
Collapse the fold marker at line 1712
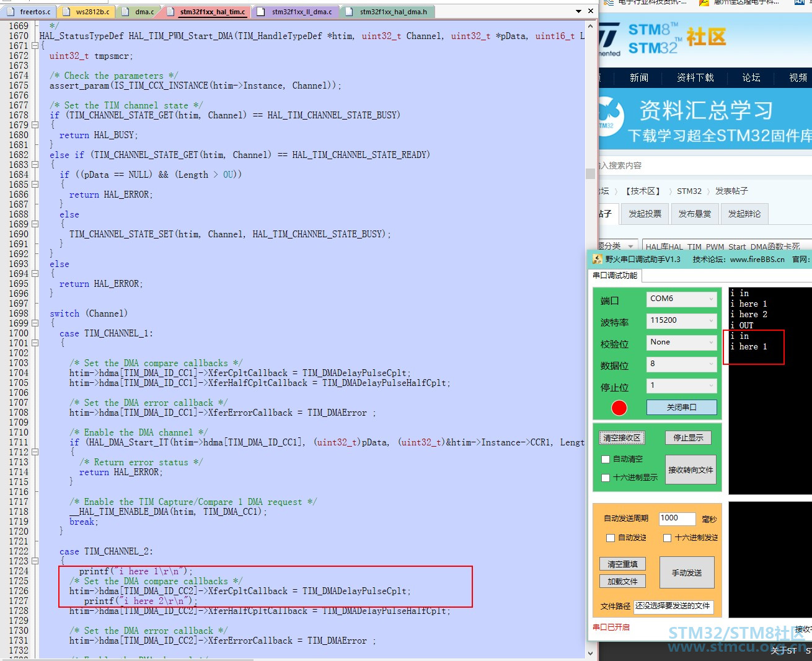35,452
